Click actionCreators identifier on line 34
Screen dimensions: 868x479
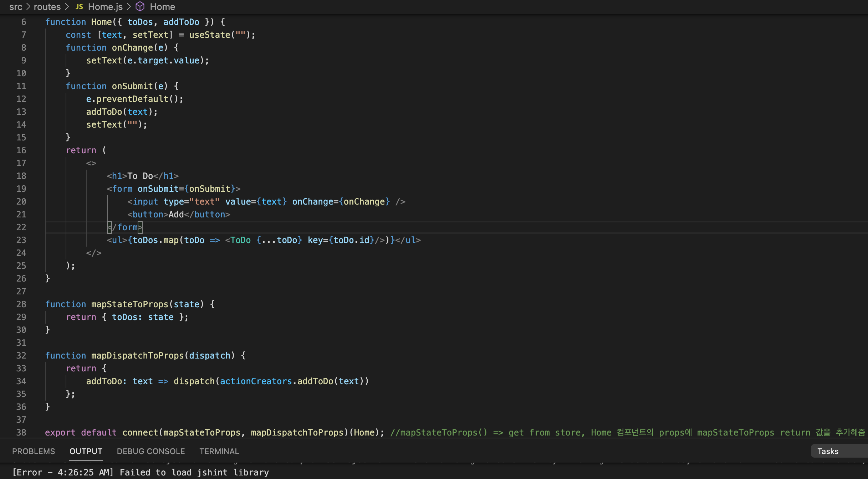(x=256, y=381)
